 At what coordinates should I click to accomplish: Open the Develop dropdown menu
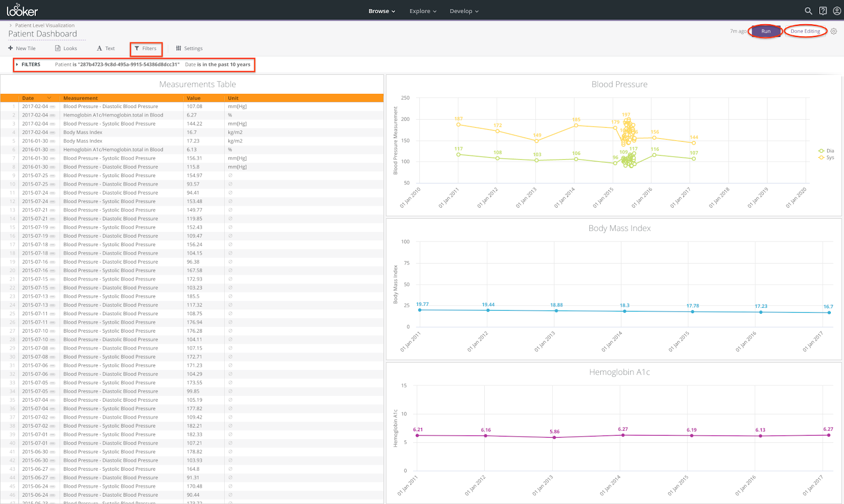464,11
